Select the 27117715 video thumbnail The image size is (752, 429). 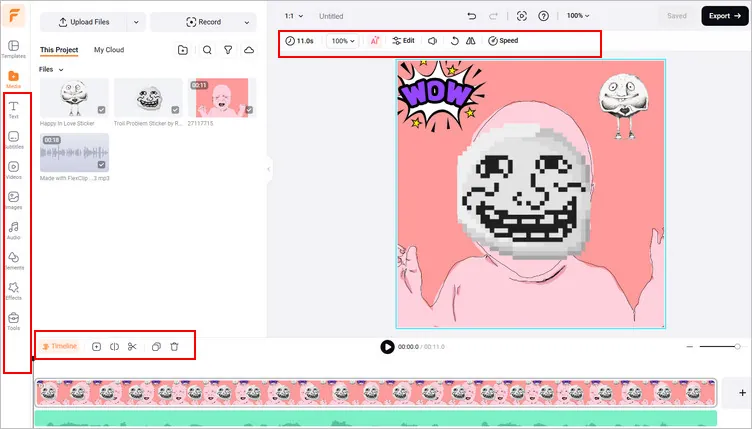pos(222,98)
